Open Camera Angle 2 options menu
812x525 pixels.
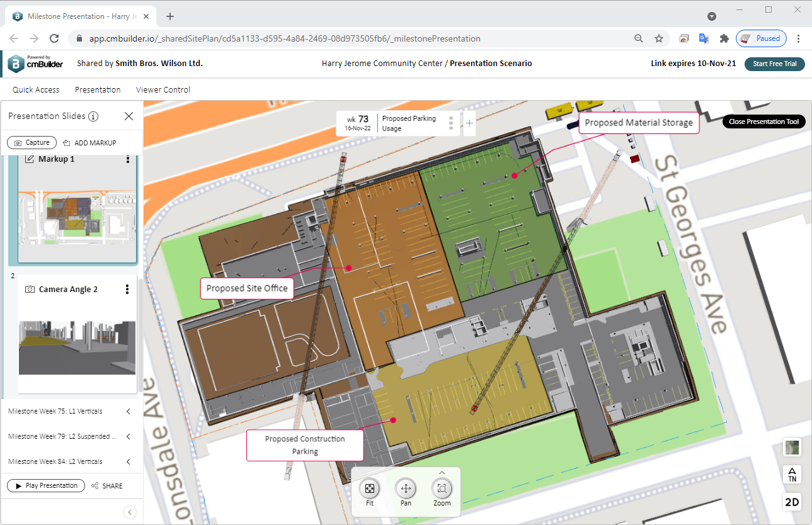pos(127,290)
